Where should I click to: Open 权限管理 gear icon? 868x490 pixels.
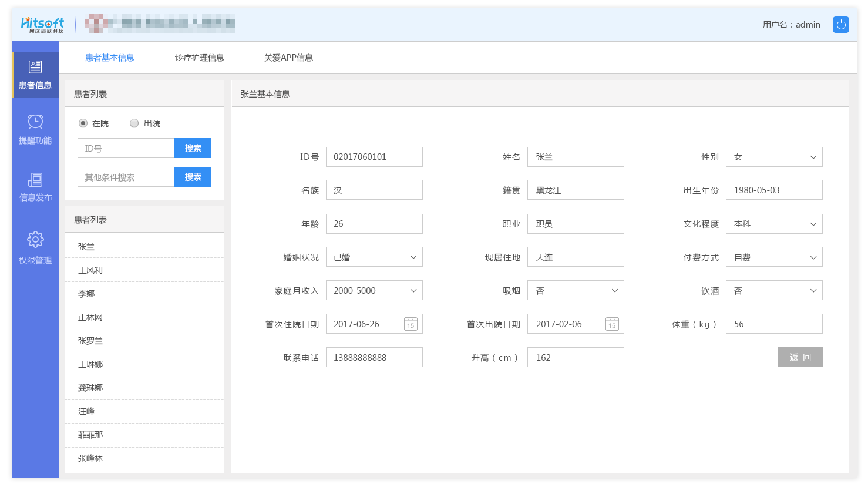pyautogui.click(x=35, y=239)
